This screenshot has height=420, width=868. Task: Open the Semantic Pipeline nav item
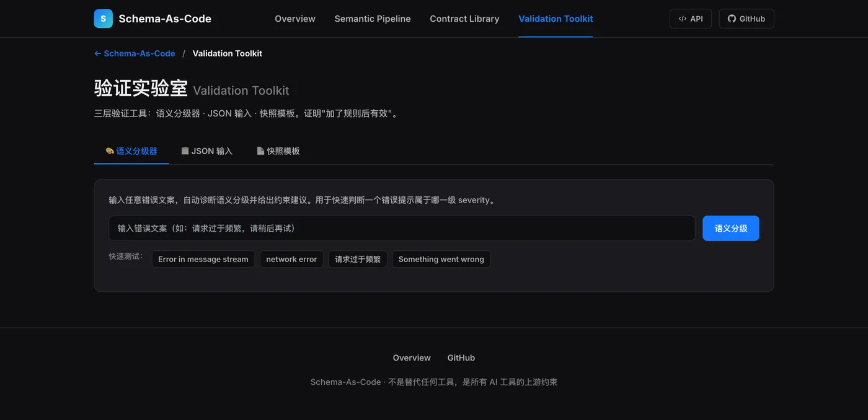[373, 19]
